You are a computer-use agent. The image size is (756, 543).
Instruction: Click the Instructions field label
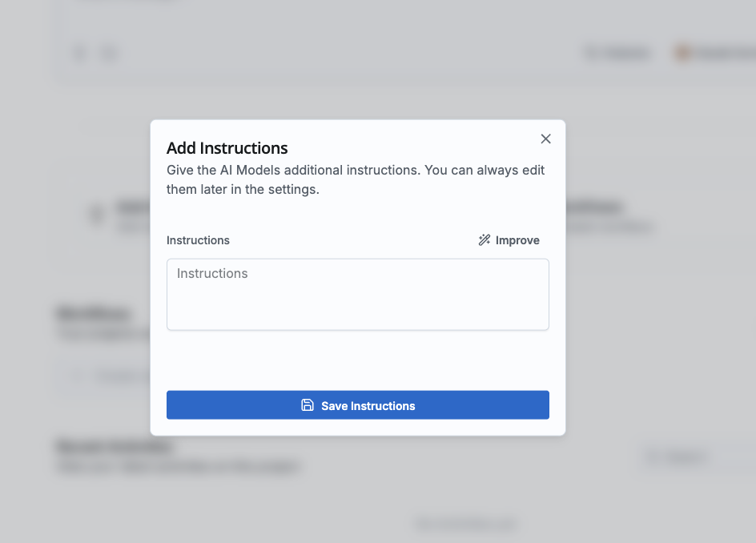pyautogui.click(x=198, y=240)
